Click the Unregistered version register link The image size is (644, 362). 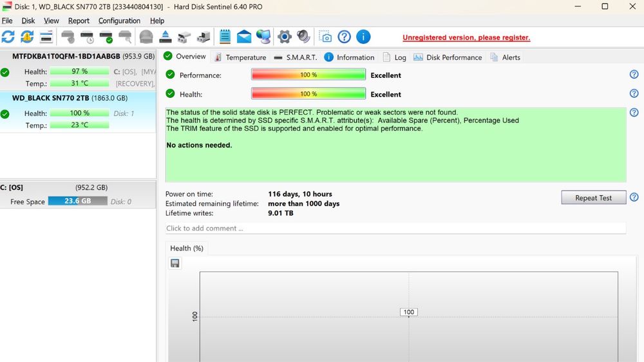point(466,37)
